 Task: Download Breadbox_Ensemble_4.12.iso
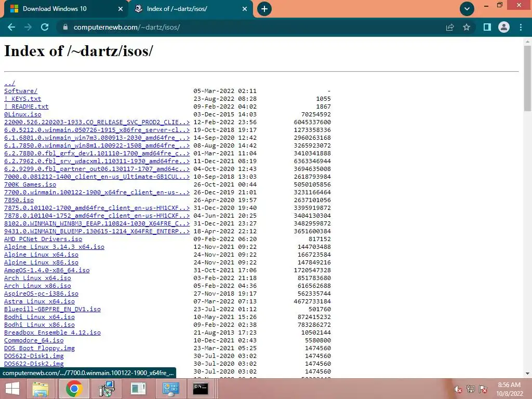click(52, 333)
